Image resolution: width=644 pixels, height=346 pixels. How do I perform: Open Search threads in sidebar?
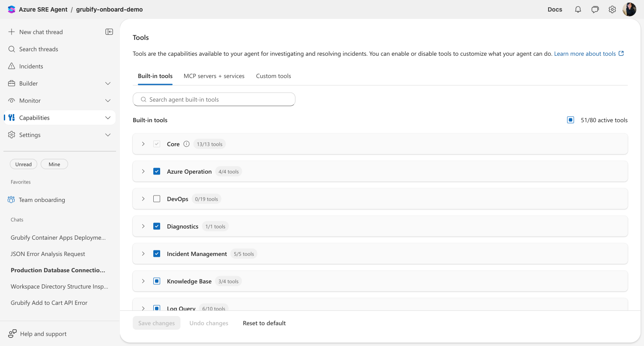point(60,49)
